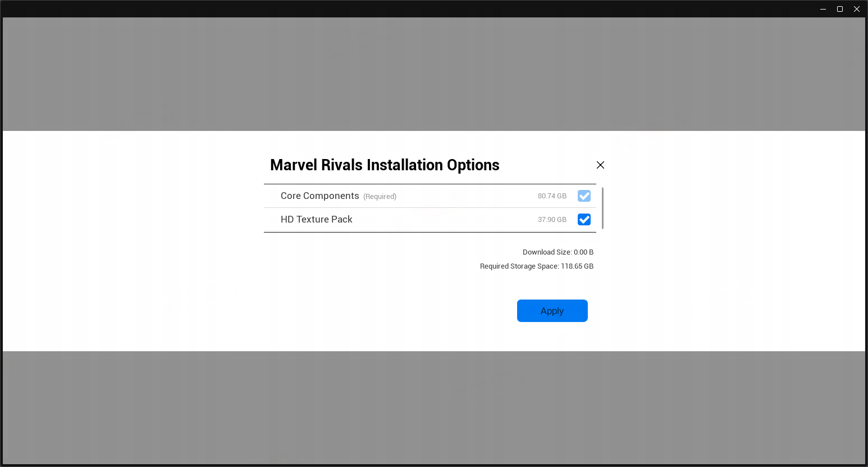Click the dimmed background below the dialog
Viewport: 868px width, 467px height.
[x=434, y=407]
